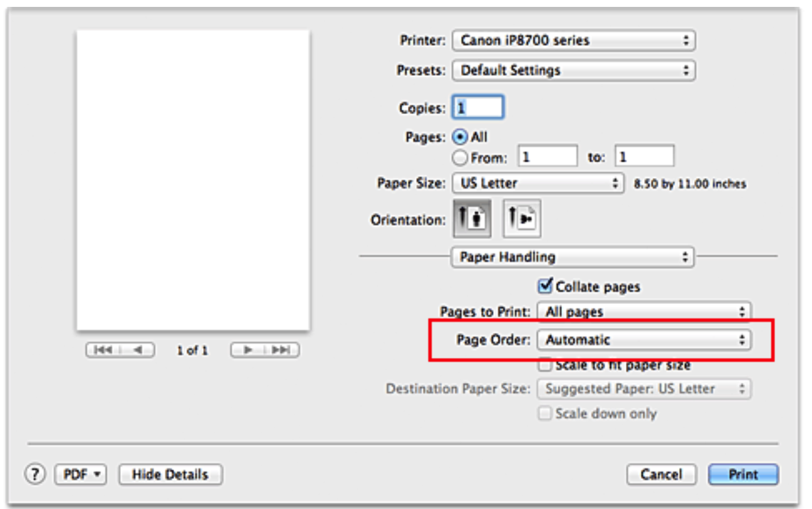Enable Scale to fit paper size
The image size is (812, 509).
pyautogui.click(x=545, y=365)
